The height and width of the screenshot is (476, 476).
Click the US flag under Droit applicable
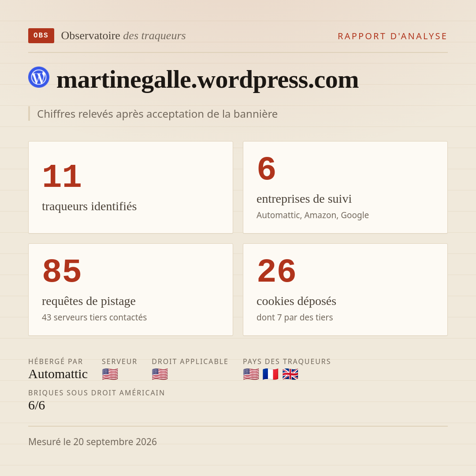click(160, 374)
